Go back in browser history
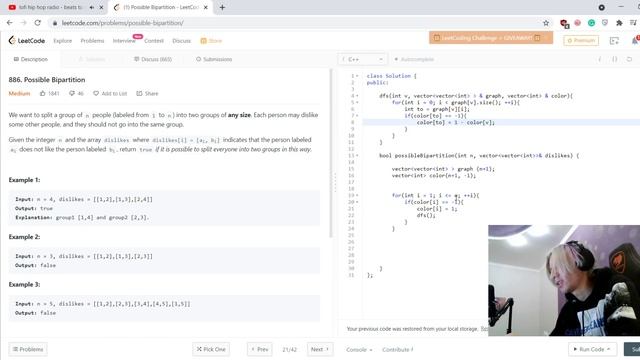The height and width of the screenshot is (360, 640). tap(10, 23)
